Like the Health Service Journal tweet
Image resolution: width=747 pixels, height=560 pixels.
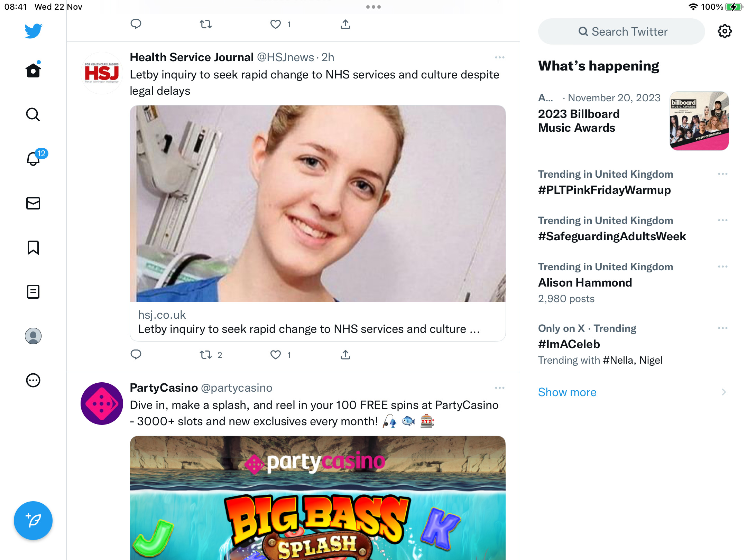click(276, 355)
